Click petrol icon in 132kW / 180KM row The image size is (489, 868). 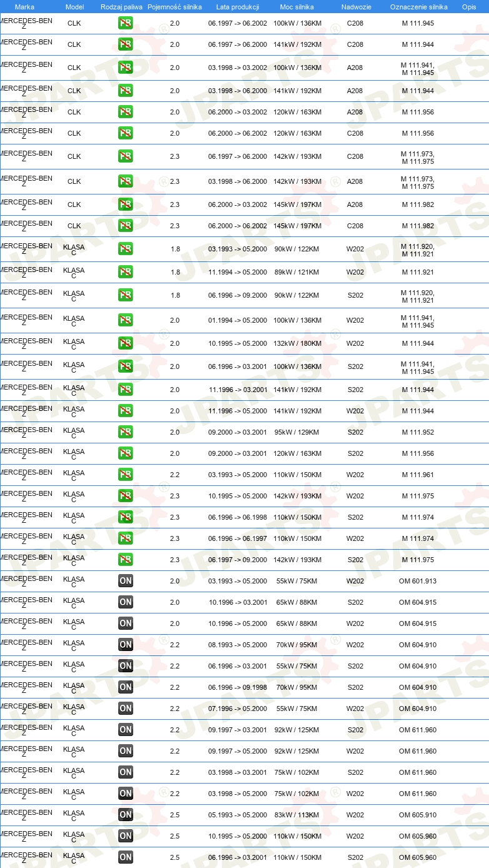pos(126,343)
